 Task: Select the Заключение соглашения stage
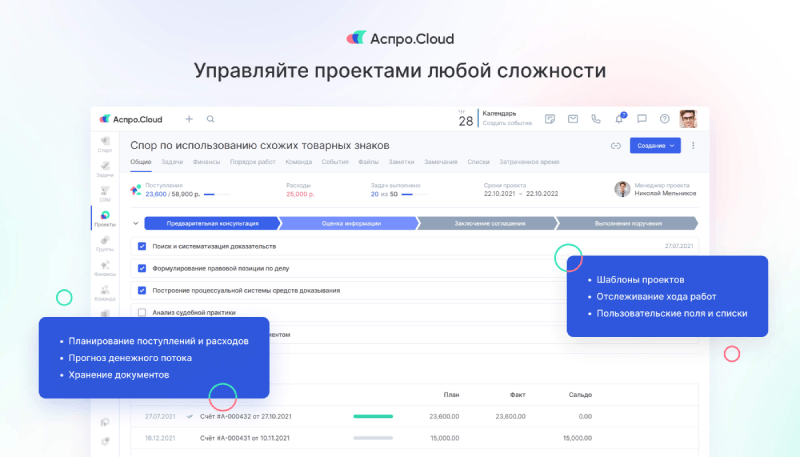(x=490, y=223)
